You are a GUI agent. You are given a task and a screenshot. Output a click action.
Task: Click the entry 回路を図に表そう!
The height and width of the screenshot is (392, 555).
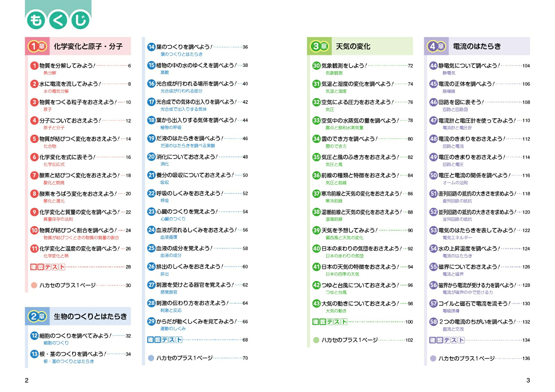coord(461,102)
